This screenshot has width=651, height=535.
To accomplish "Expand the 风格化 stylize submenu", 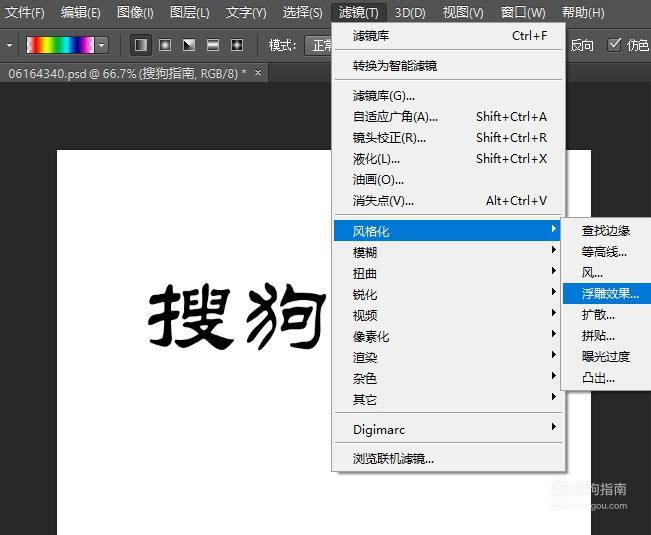I will click(x=447, y=231).
